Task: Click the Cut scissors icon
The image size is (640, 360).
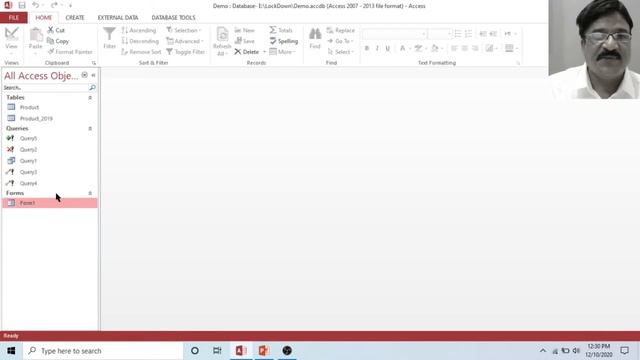Action: point(51,30)
